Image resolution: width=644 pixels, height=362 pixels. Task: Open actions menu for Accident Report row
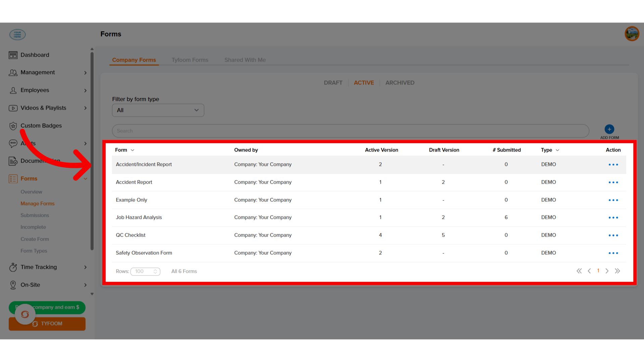[613, 182]
